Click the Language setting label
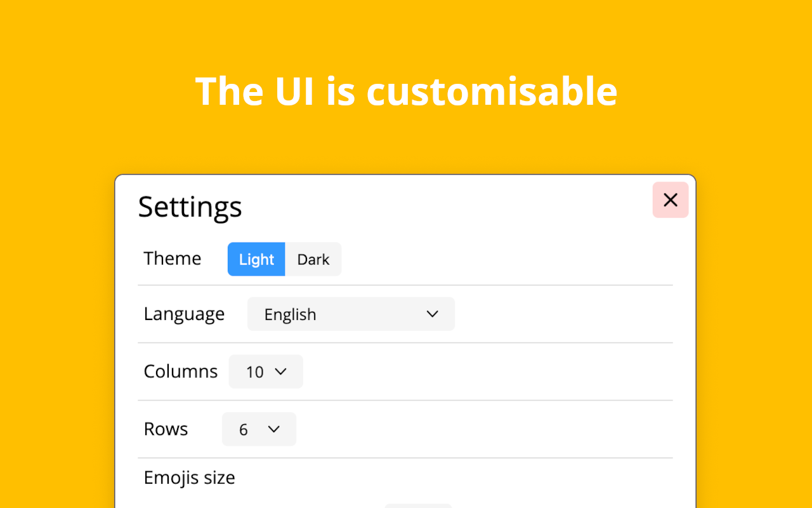Screen dimensions: 812x508 [184, 314]
